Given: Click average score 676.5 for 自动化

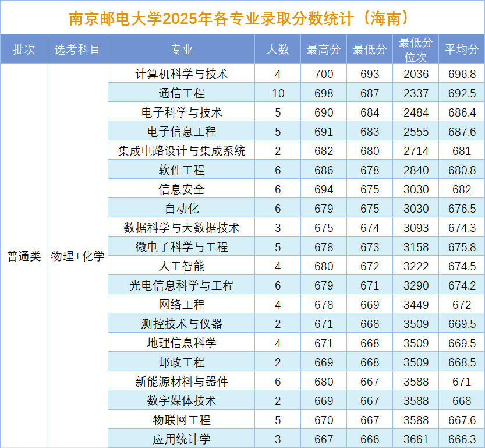Looking at the screenshot, I should (462, 209).
